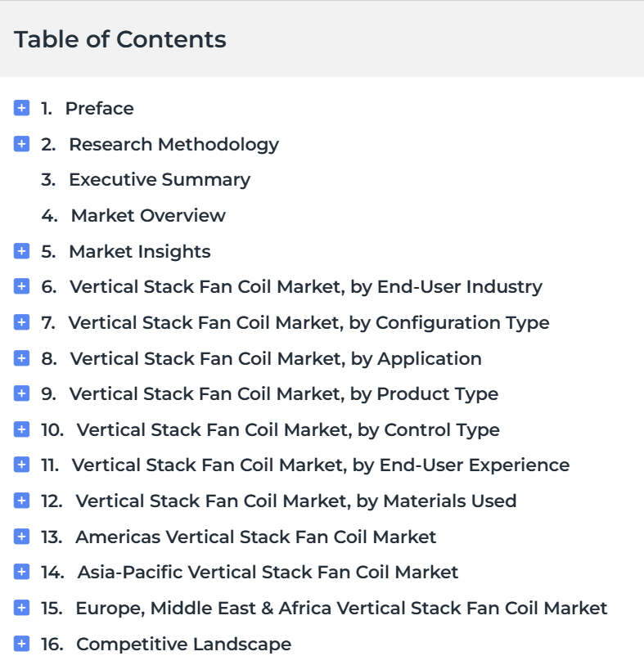Select the Competitive Landscape title text
The width and height of the screenshot is (644, 656).
(183, 644)
